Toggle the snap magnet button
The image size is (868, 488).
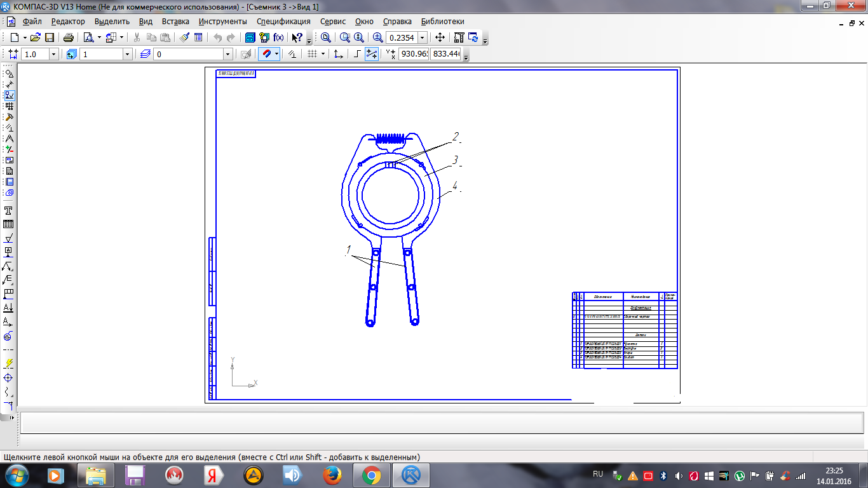pyautogui.click(x=267, y=54)
